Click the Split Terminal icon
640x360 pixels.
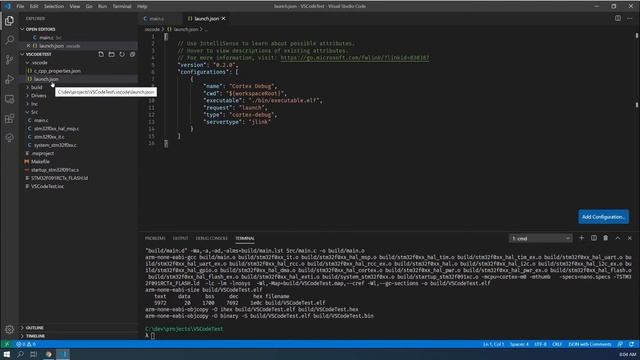coord(594,238)
